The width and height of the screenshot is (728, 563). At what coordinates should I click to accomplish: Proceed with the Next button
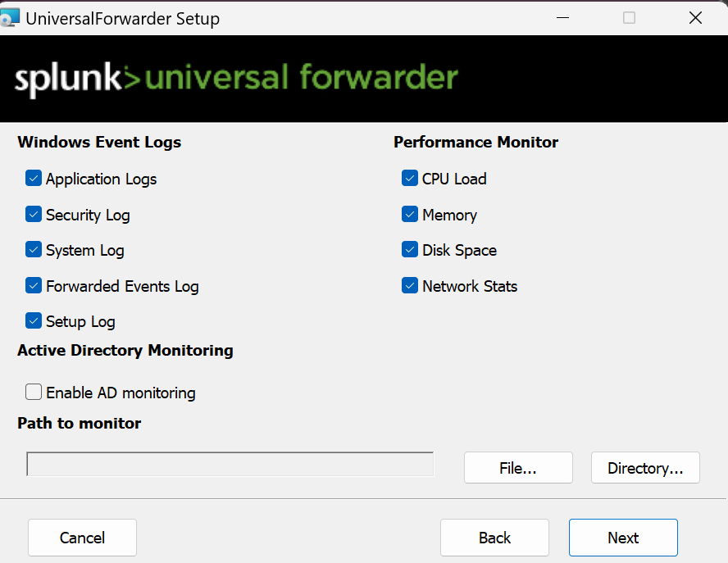click(623, 538)
